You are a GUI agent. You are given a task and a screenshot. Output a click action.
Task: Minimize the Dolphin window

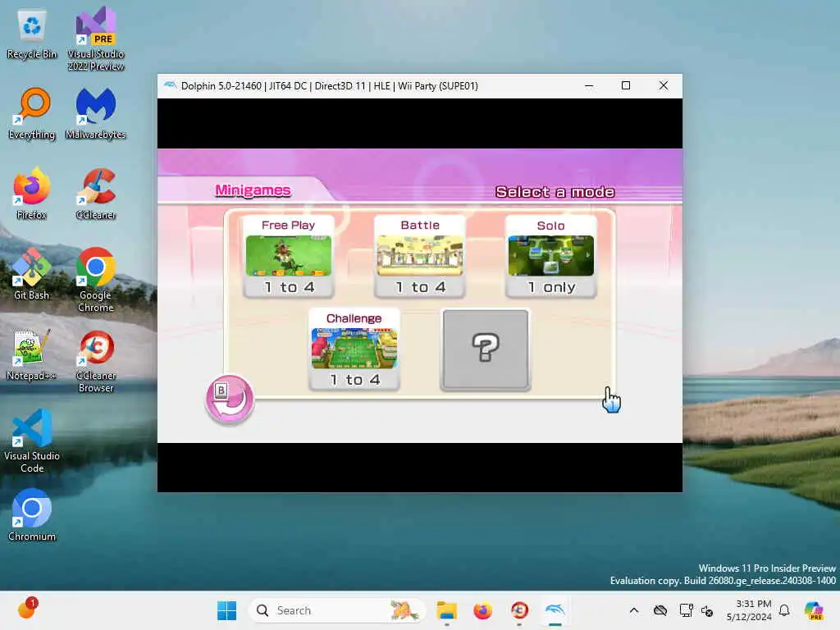[589, 85]
